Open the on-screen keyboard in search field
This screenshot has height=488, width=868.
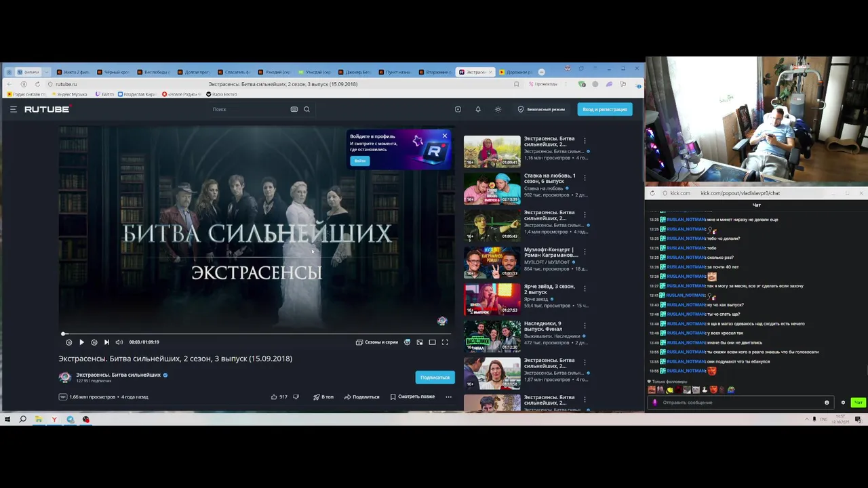[294, 109]
